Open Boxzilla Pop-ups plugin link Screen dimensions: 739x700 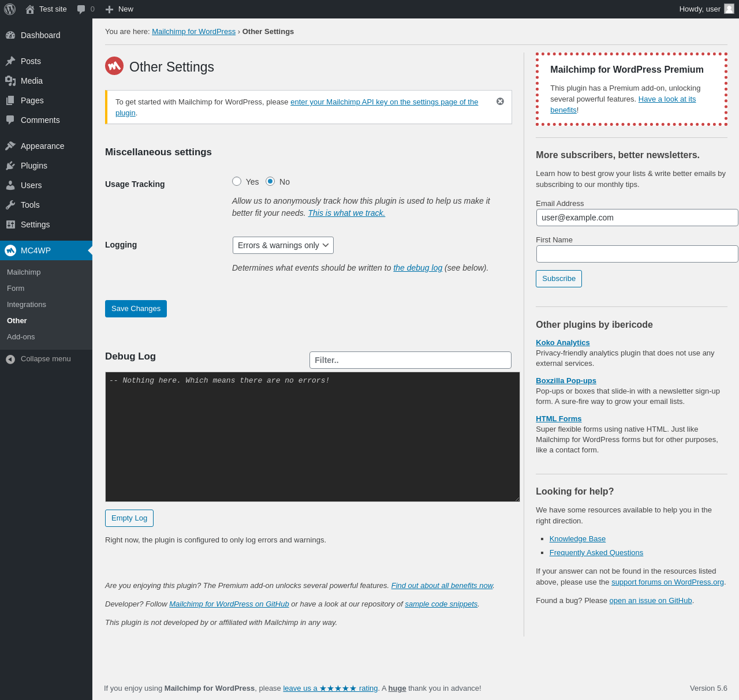tap(566, 381)
